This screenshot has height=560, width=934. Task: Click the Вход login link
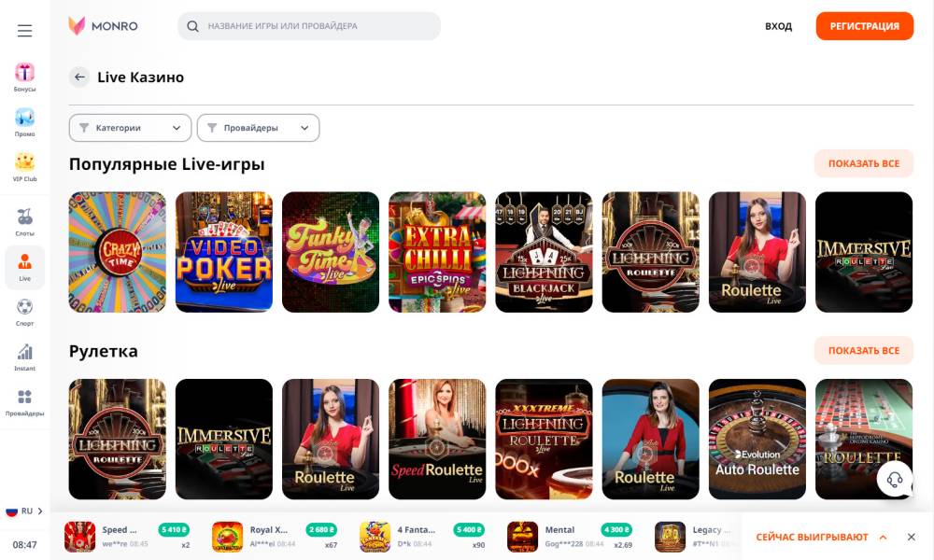coord(779,26)
